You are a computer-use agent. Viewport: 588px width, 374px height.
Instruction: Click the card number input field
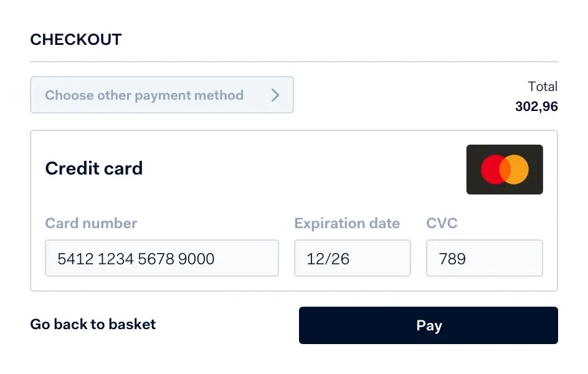162,258
